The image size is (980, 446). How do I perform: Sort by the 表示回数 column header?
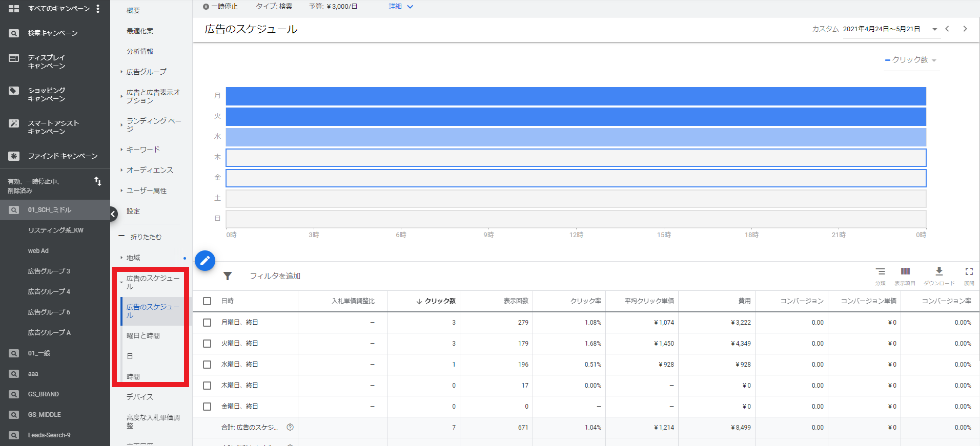(516, 301)
